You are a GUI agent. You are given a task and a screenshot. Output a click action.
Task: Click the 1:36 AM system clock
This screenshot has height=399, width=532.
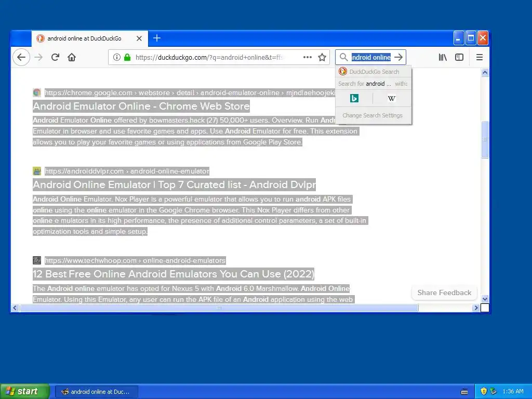click(x=513, y=392)
